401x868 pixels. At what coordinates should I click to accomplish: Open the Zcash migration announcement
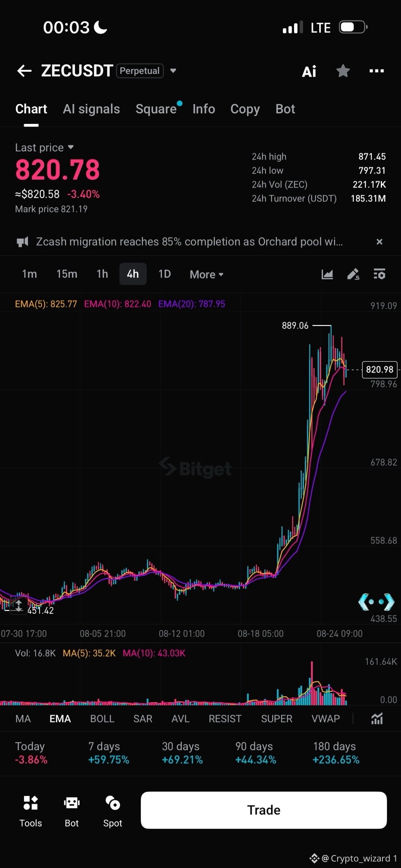pos(189,242)
